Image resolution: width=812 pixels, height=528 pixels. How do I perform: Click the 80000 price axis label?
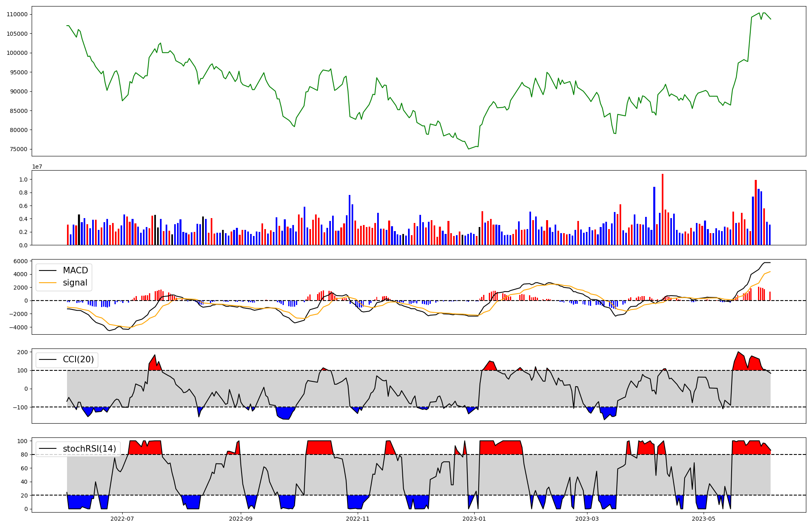(19, 130)
